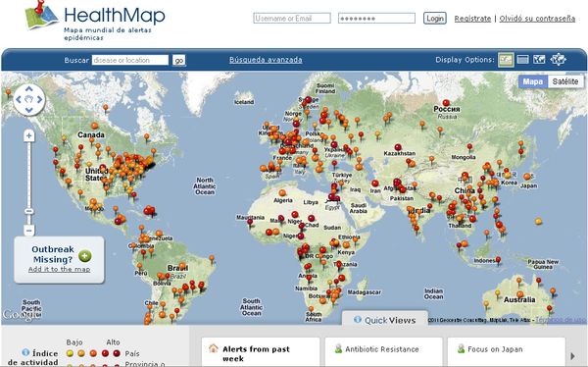Click the go search button

179,60
